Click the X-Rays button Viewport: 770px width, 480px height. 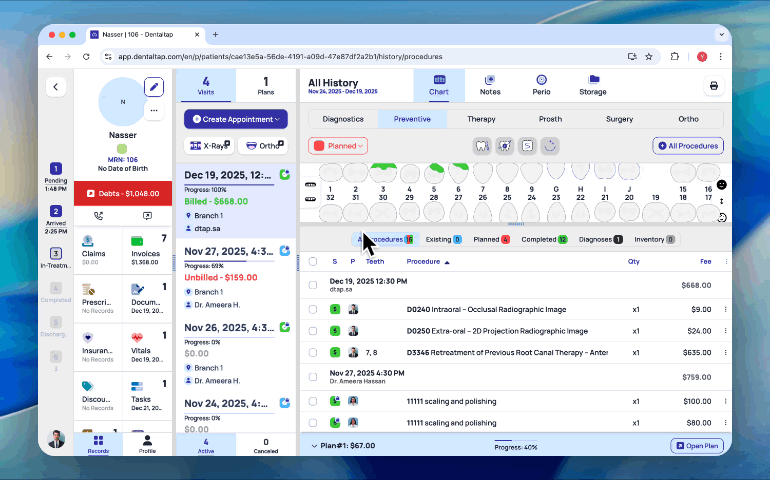click(x=209, y=146)
